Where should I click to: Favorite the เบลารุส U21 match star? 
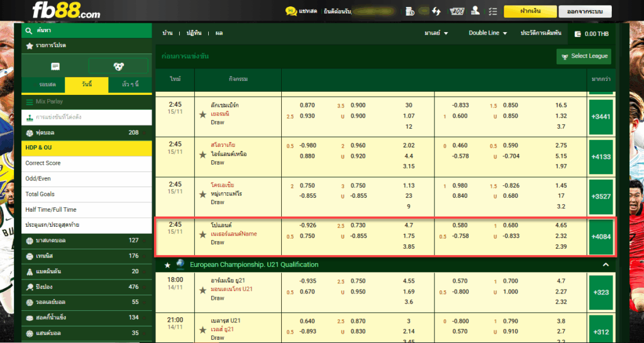click(x=203, y=330)
